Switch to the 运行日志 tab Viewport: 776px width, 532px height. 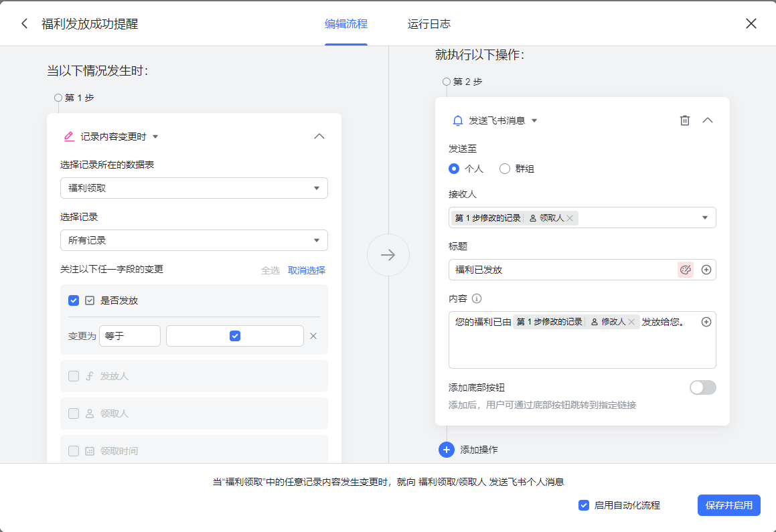[429, 24]
